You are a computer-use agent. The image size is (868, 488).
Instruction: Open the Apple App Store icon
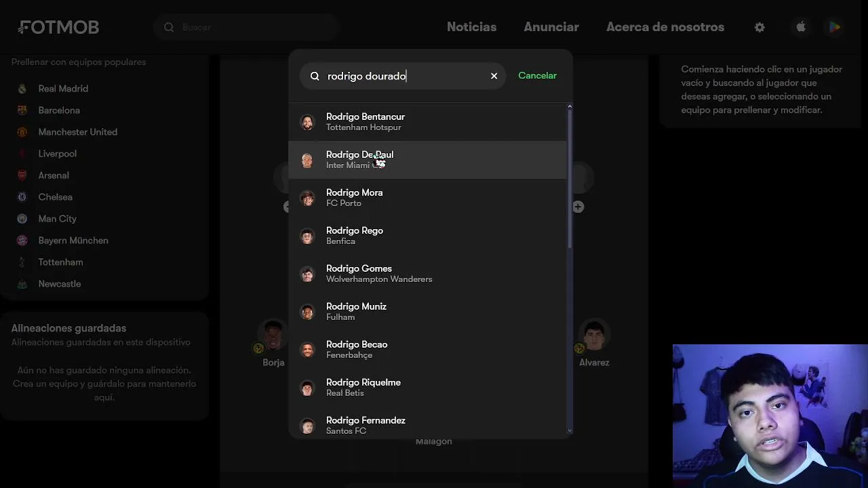point(801,27)
